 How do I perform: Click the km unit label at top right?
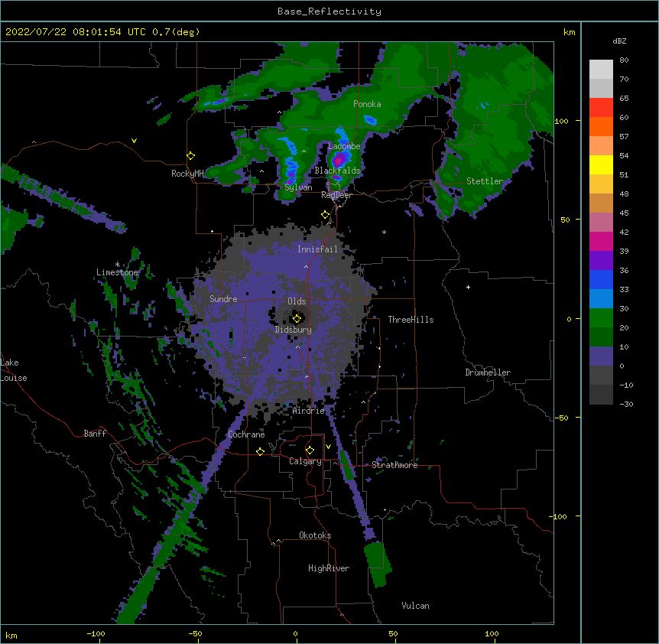coord(569,32)
